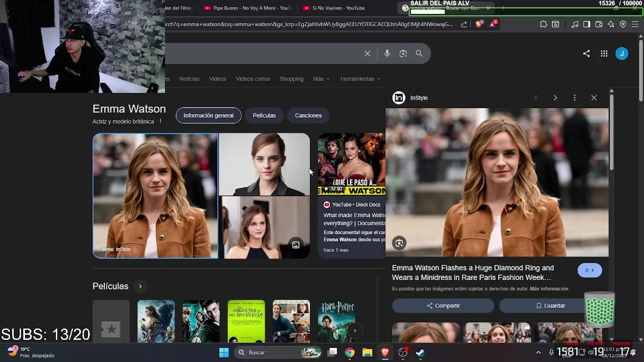Open File Explorer from taskbar

tap(367, 352)
